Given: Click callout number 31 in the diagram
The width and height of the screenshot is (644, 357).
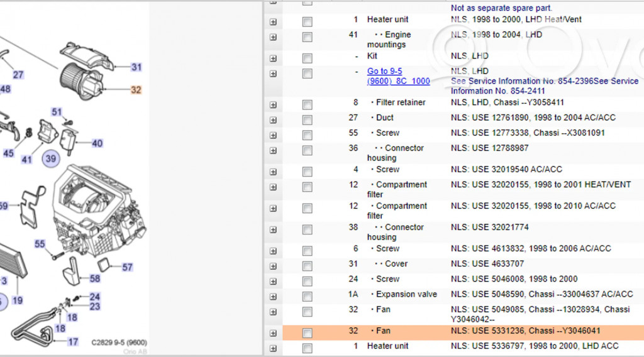Looking at the screenshot, I should click(x=136, y=67).
